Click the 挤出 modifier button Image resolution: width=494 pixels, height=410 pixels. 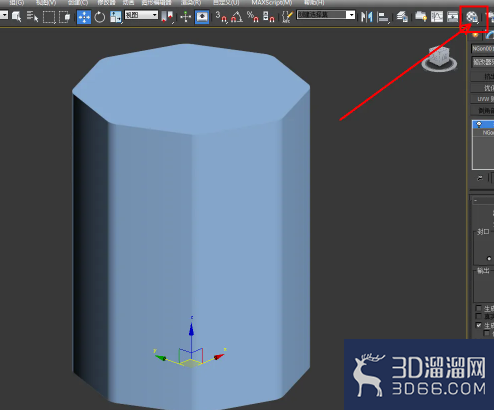(482, 77)
